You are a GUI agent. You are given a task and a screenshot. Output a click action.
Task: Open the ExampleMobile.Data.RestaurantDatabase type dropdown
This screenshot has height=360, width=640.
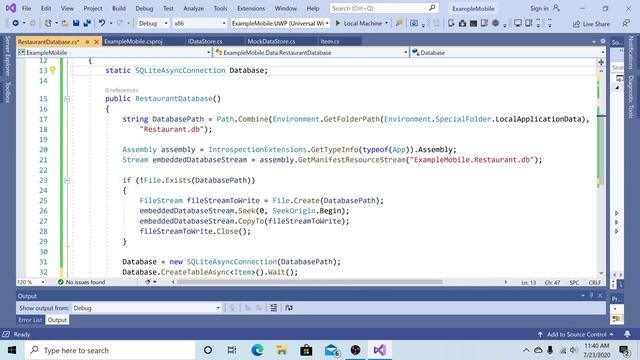tap(311, 52)
